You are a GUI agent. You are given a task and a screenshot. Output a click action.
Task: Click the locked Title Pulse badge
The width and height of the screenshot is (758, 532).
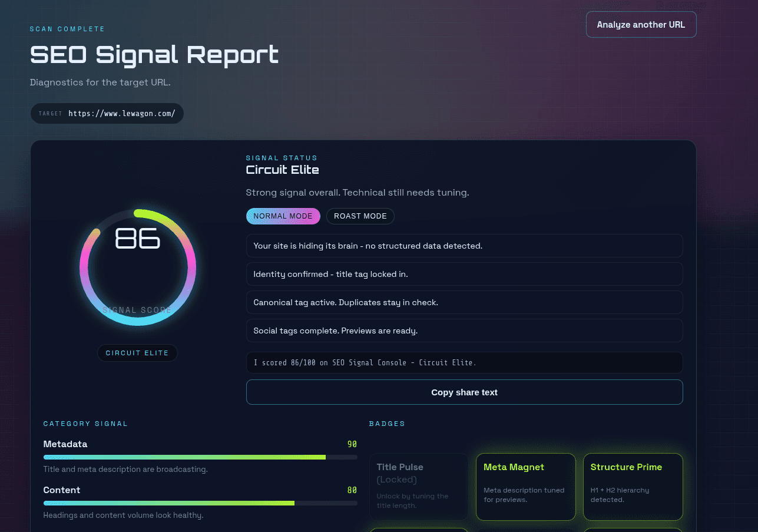418,487
